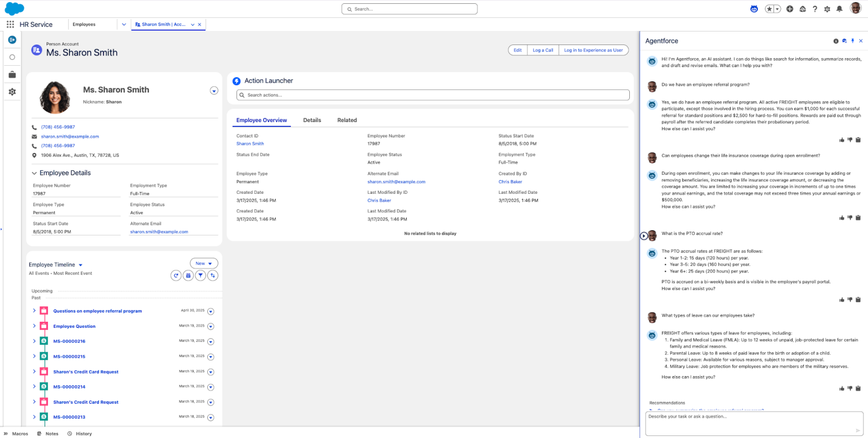Open the Sharon Smith tab dropdown chevron
The image size is (868, 438).
(193, 24)
